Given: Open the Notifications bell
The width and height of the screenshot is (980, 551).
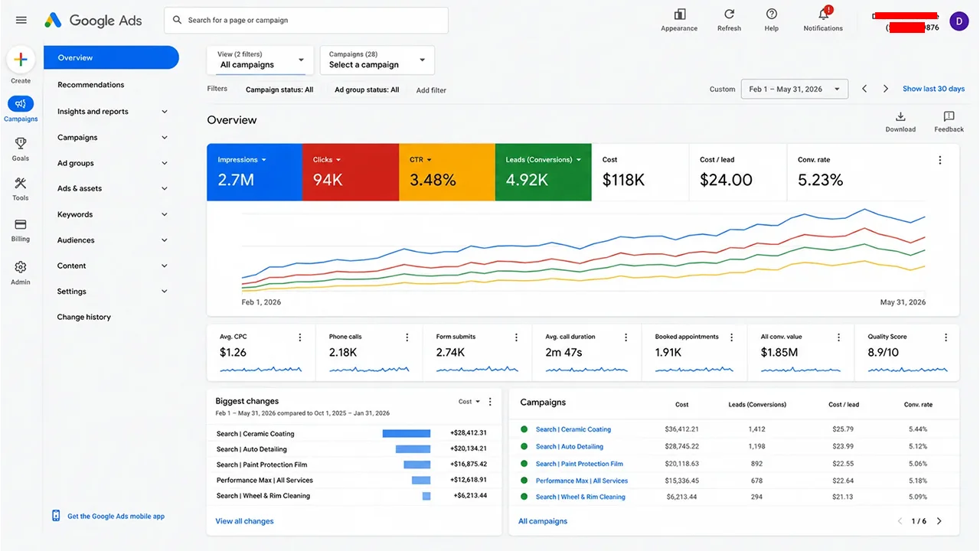Looking at the screenshot, I should coord(824,15).
